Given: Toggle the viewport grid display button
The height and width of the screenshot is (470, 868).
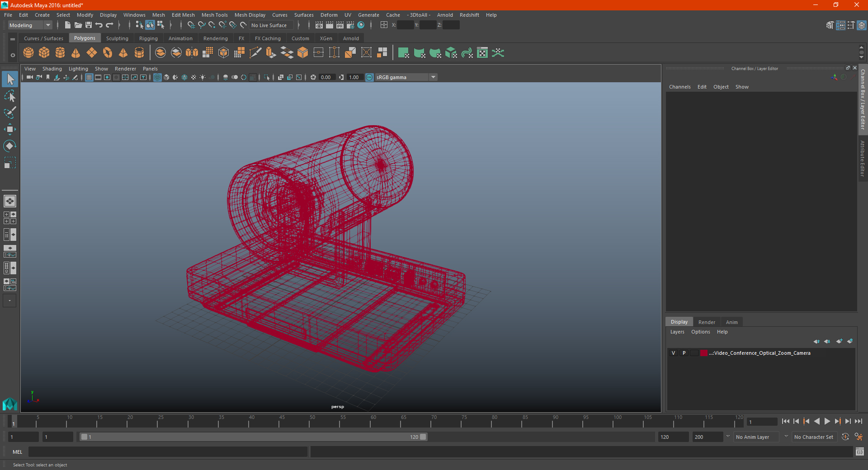Looking at the screenshot, I should click(x=89, y=77).
